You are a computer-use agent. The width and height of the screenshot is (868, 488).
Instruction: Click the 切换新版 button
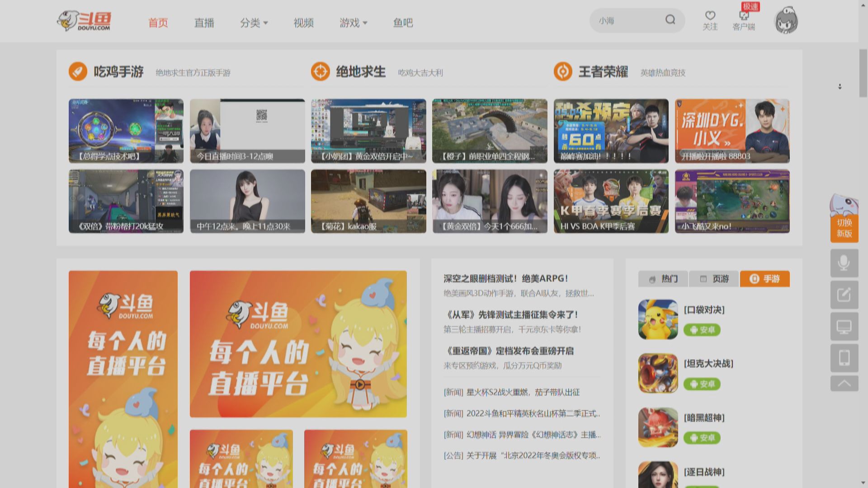pyautogui.click(x=846, y=227)
